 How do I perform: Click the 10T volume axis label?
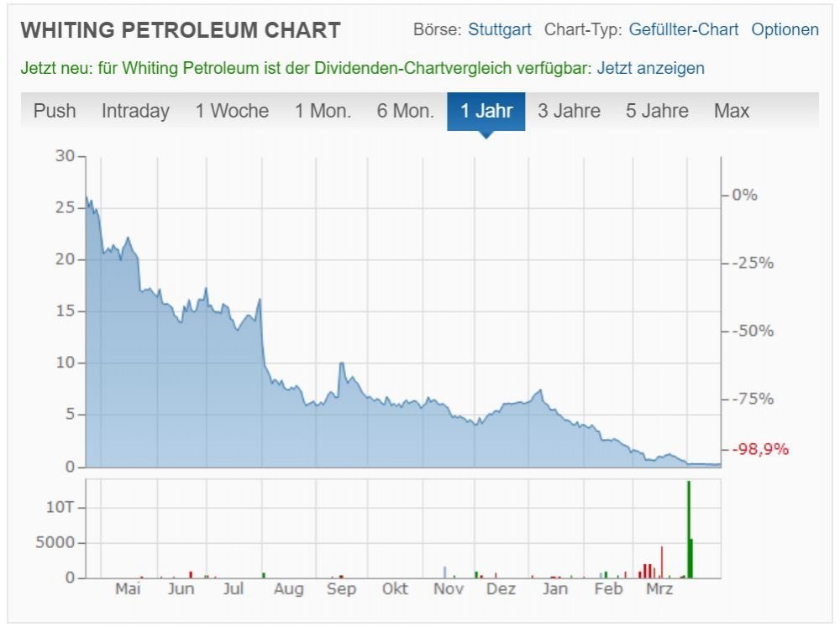pos(60,507)
